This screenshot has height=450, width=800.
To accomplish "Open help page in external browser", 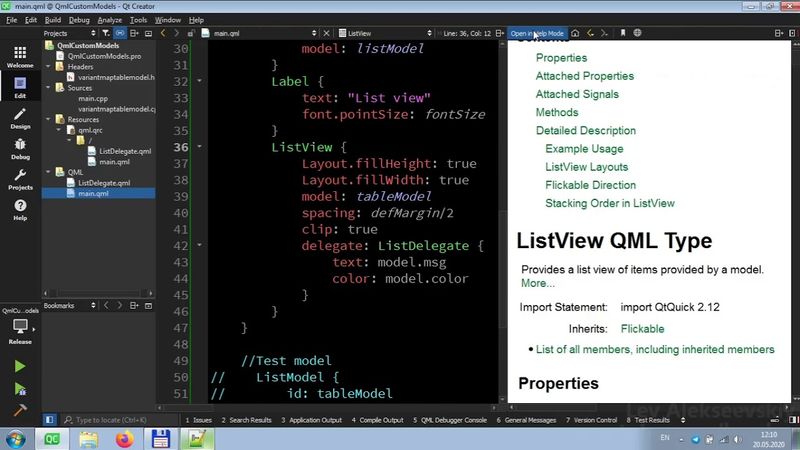I will [637, 33].
